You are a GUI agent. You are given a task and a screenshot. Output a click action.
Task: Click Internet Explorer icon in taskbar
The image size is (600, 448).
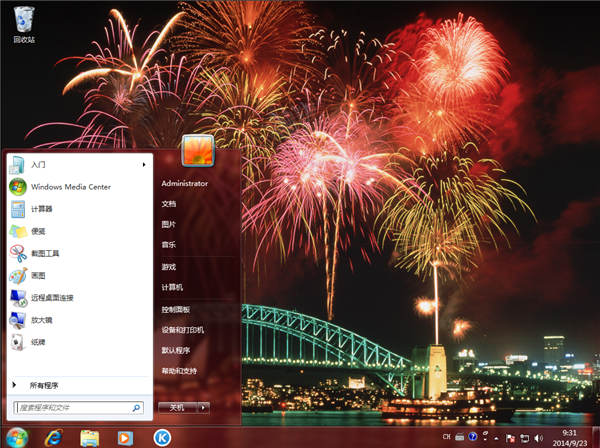click(x=54, y=437)
